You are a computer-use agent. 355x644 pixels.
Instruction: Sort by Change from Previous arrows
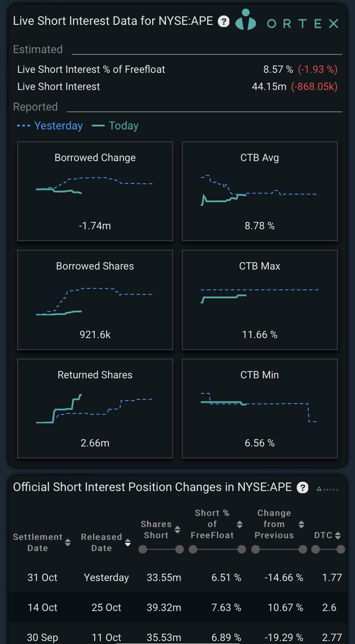[301, 524]
